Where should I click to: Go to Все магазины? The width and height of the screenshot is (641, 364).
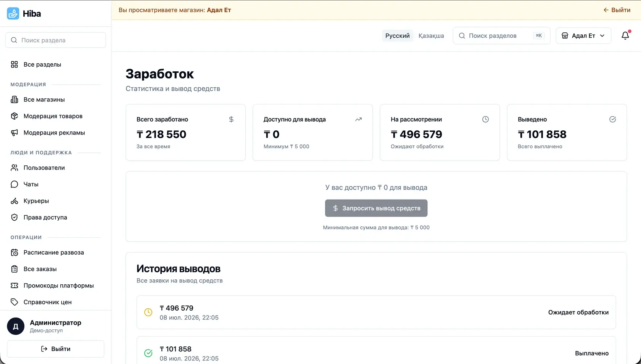click(55, 99)
